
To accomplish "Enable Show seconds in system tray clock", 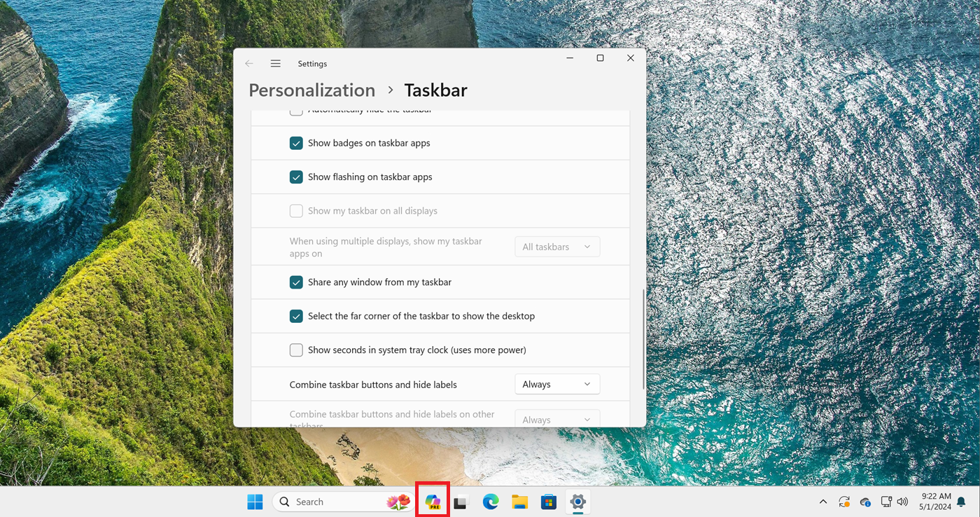I will (x=296, y=350).
